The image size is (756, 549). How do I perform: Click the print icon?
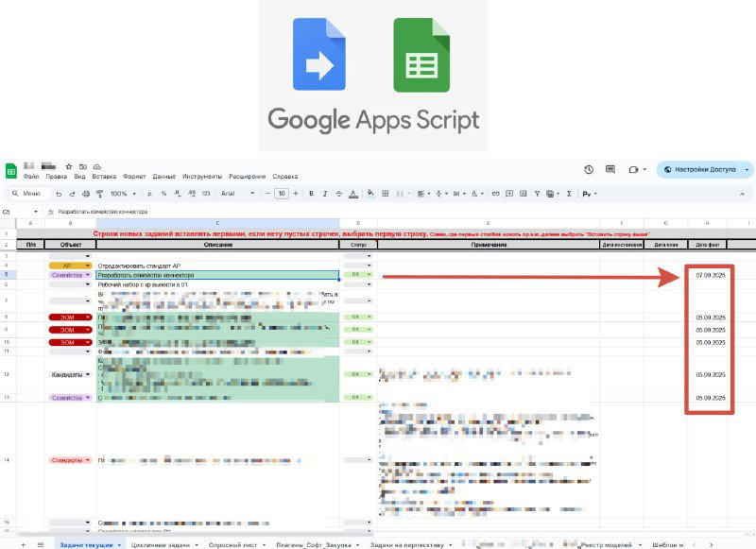[x=86, y=194]
